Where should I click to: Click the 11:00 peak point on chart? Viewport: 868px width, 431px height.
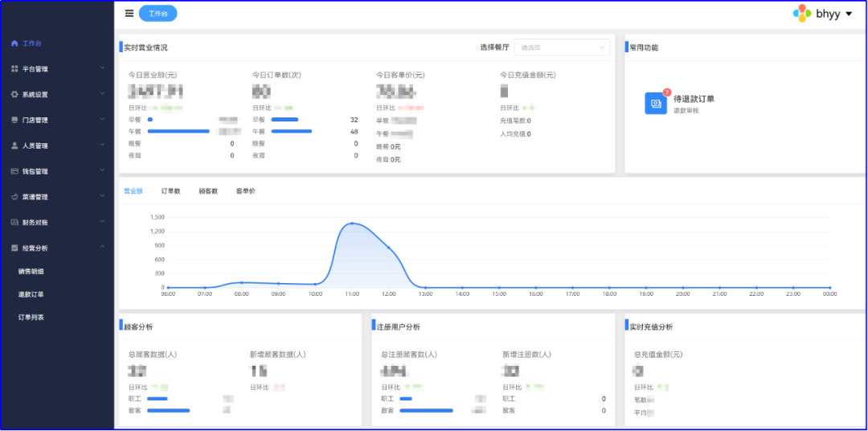point(351,224)
